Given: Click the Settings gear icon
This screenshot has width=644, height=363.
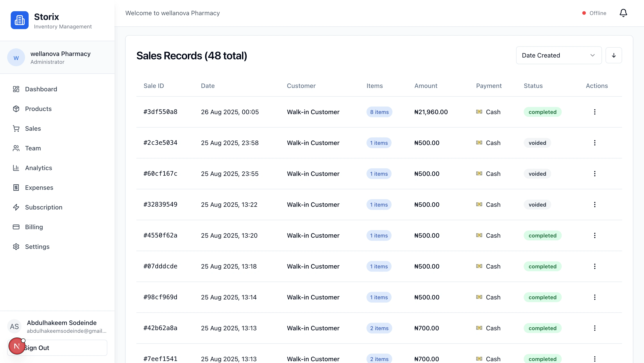Looking at the screenshot, I should [x=16, y=247].
